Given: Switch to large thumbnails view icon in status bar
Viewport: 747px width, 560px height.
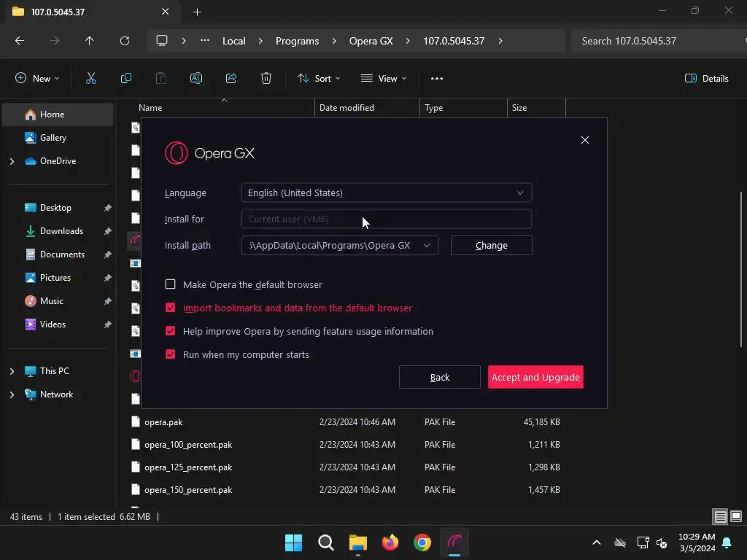Looking at the screenshot, I should pos(736,517).
